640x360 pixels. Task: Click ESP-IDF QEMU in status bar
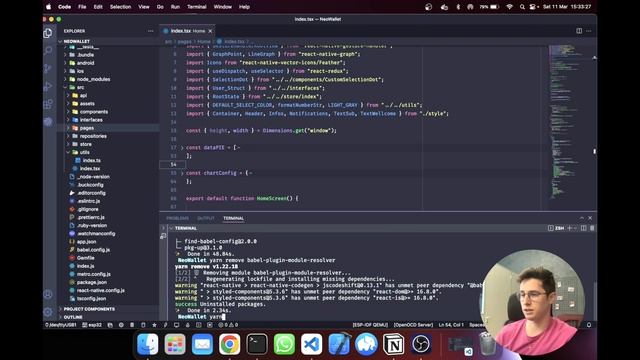click(x=370, y=325)
